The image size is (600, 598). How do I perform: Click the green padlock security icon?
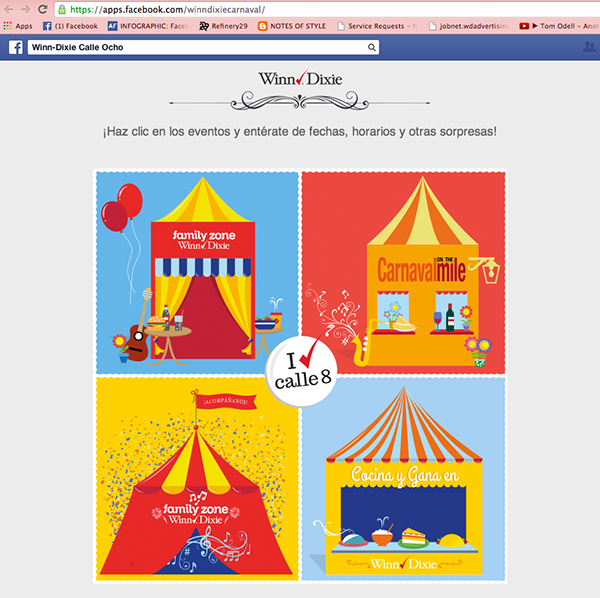click(x=62, y=10)
